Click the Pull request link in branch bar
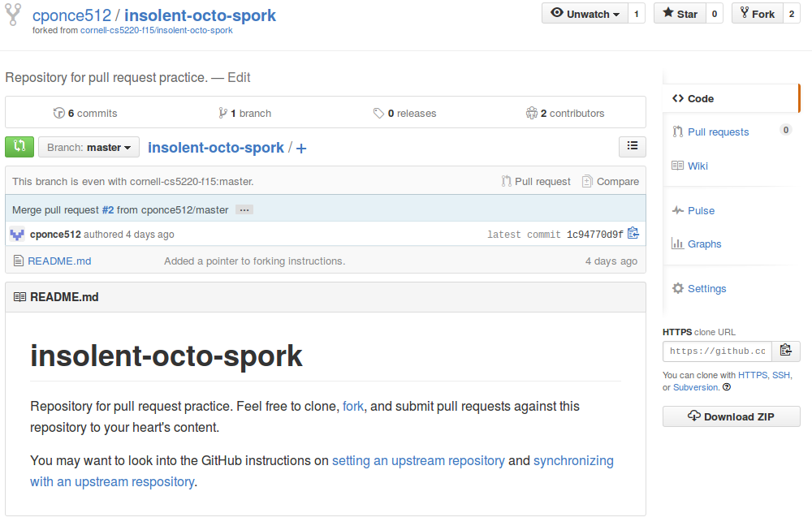The image size is (812, 526). pyautogui.click(x=536, y=181)
